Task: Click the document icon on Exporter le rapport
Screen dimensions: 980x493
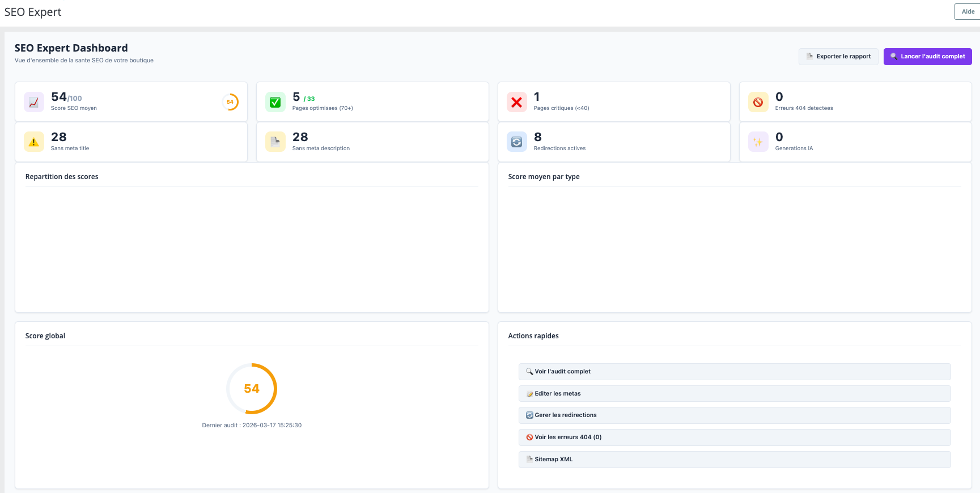Action: pyautogui.click(x=810, y=57)
